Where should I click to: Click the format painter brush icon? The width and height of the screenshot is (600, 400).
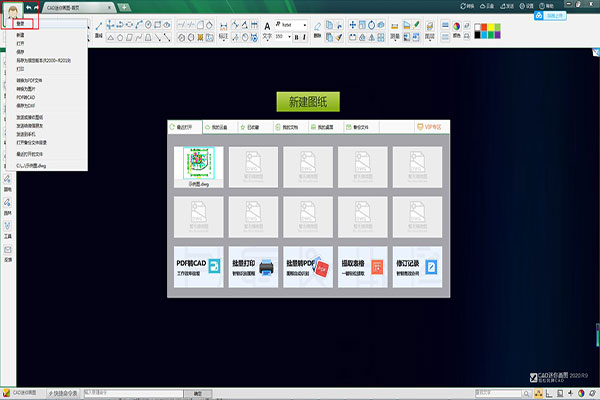pos(339,38)
